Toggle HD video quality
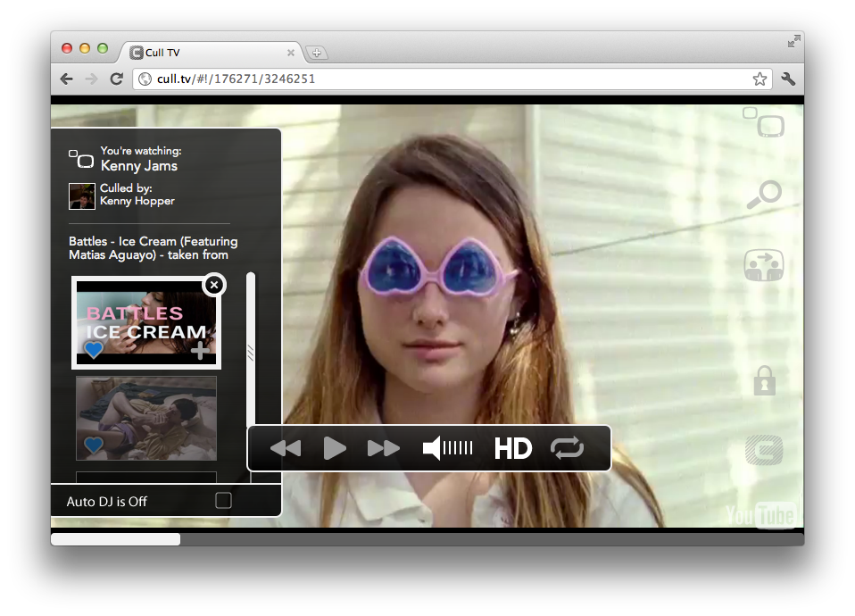 [x=512, y=448]
